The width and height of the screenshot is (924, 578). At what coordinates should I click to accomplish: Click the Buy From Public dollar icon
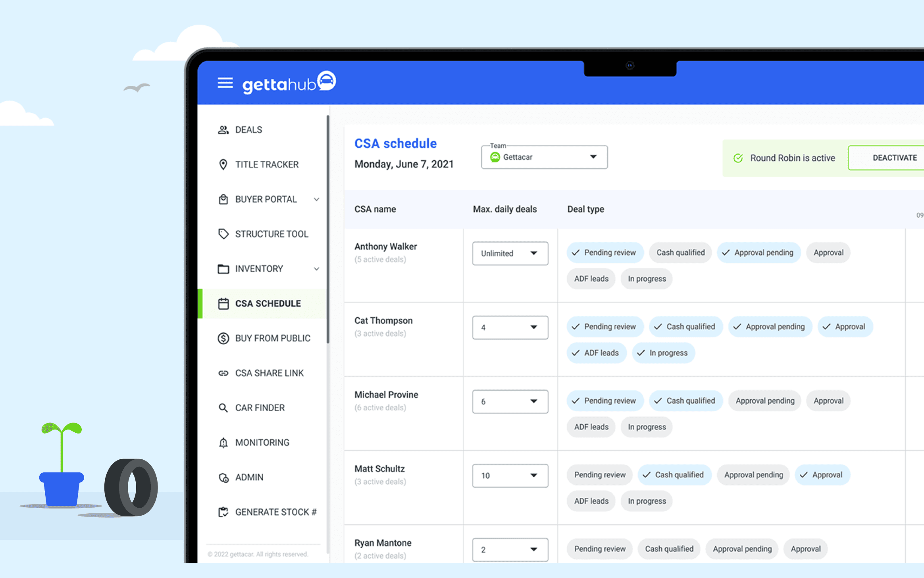(x=223, y=338)
